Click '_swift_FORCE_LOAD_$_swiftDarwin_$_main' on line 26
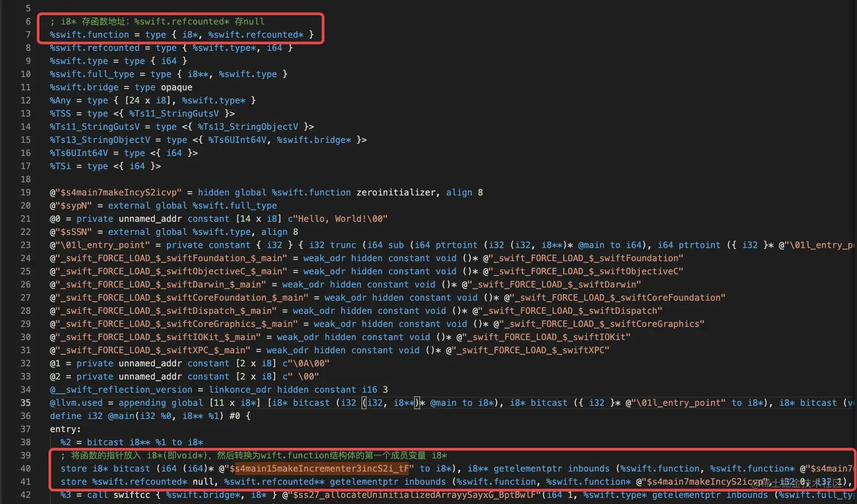The height and width of the screenshot is (504, 857). [161, 284]
